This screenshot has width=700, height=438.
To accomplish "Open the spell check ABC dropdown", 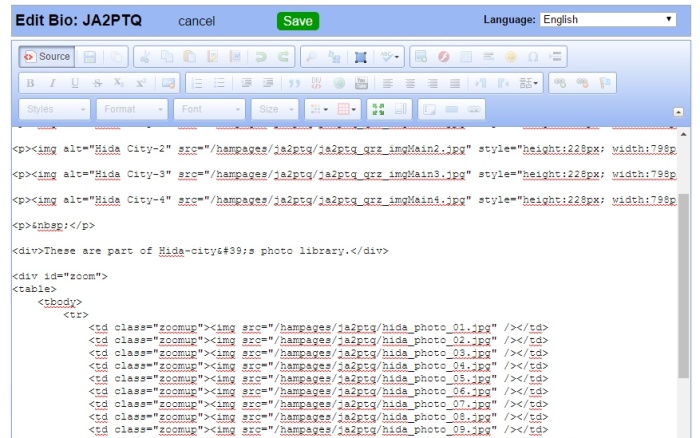I will point(390,57).
